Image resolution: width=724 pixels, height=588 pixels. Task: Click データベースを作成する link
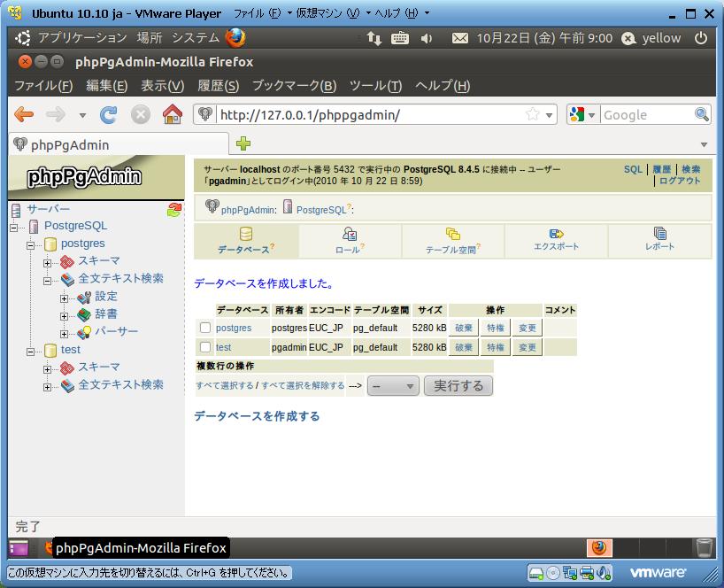click(257, 416)
